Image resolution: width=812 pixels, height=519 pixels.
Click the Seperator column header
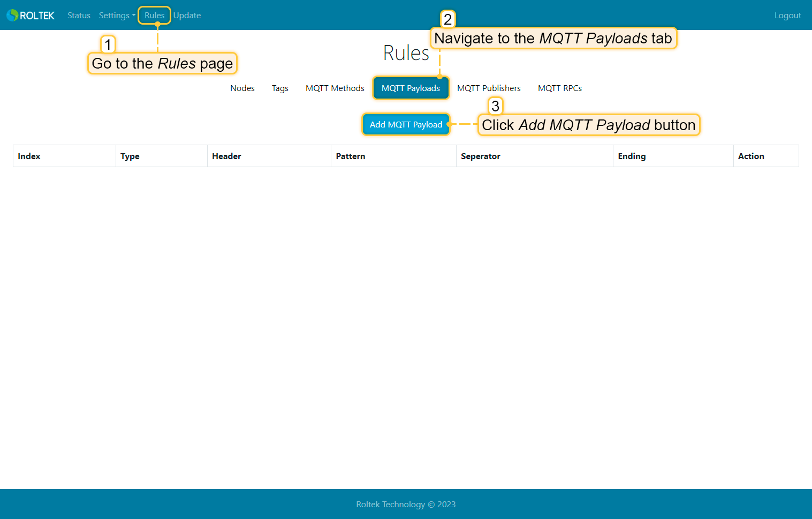coord(480,156)
